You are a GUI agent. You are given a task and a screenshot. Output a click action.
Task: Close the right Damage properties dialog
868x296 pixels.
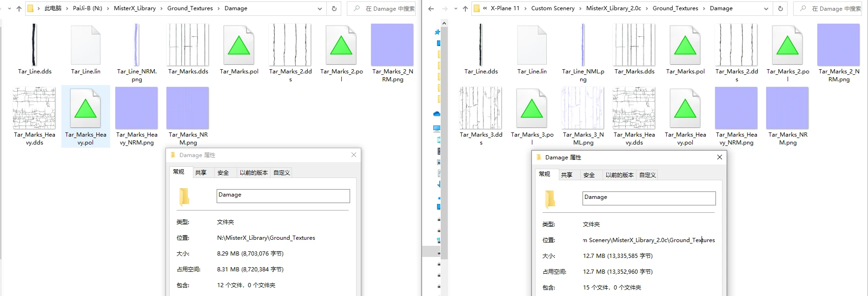click(x=720, y=157)
